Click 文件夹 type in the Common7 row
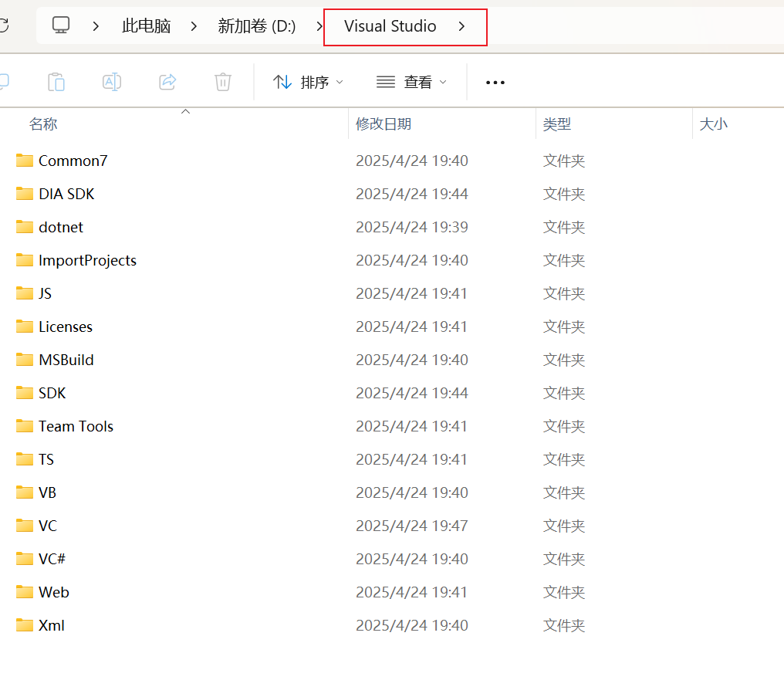 coord(564,161)
